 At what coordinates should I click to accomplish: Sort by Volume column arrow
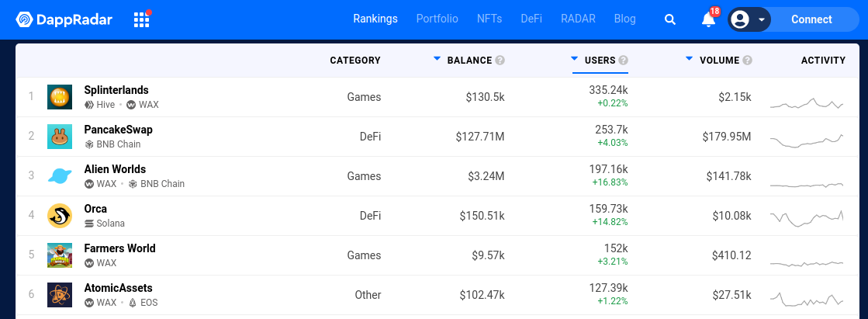point(689,58)
